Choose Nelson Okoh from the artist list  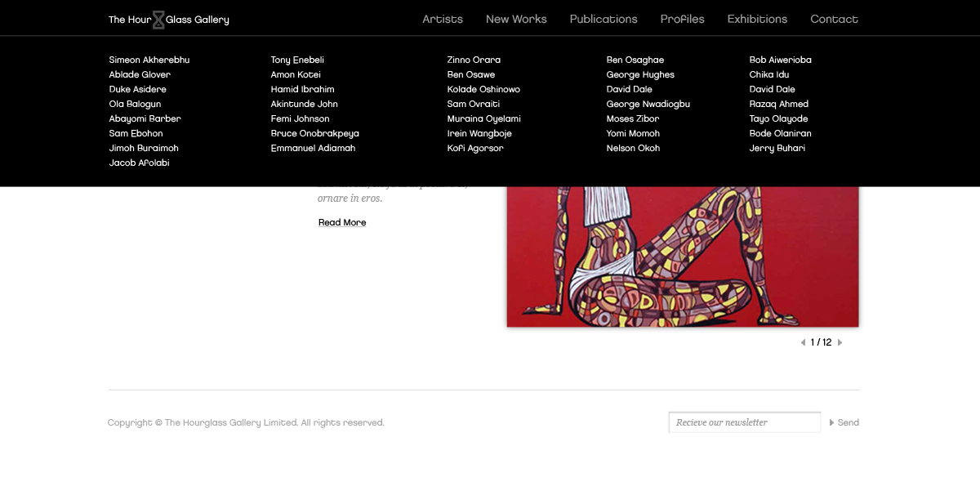pos(633,148)
